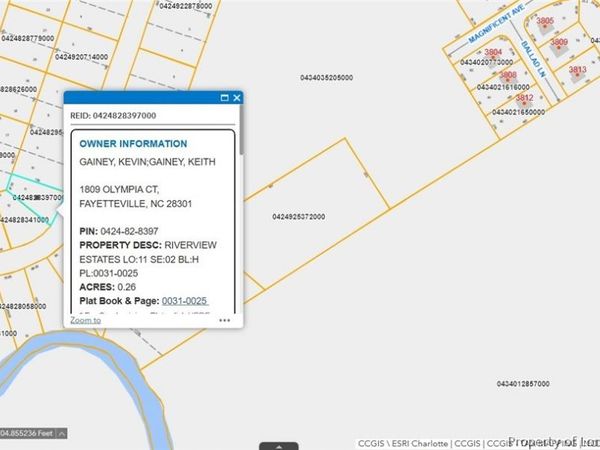Open Plat Book & Page 0031-0025 link
The height and width of the screenshot is (450, 600).
[184, 301]
